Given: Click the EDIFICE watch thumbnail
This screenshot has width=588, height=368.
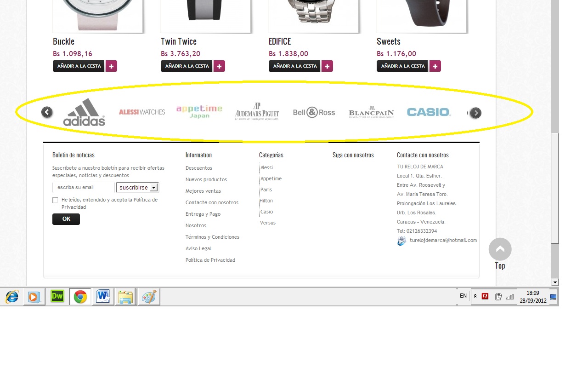Looking at the screenshot, I should click(x=313, y=16).
